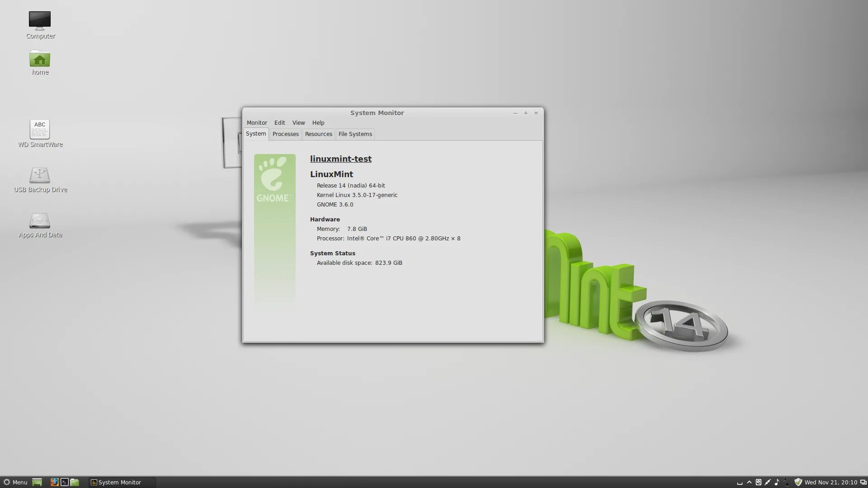Switch to the Resources tab

click(318, 134)
